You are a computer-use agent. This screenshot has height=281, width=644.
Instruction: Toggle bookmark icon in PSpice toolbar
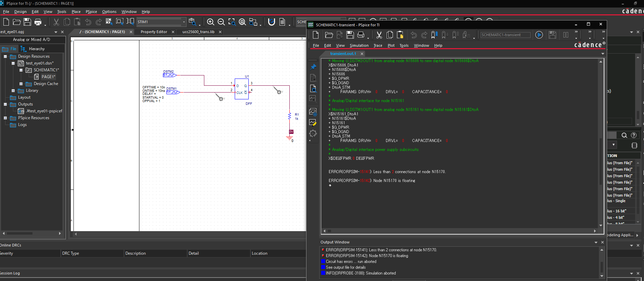pyautogui.click(x=434, y=35)
